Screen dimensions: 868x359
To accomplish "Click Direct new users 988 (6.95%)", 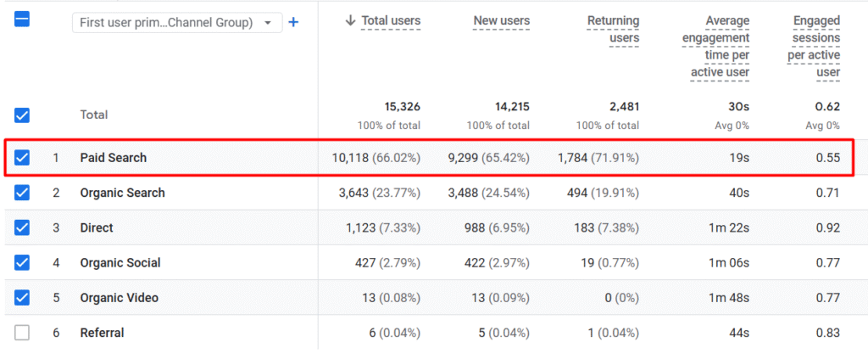I will (495, 227).
